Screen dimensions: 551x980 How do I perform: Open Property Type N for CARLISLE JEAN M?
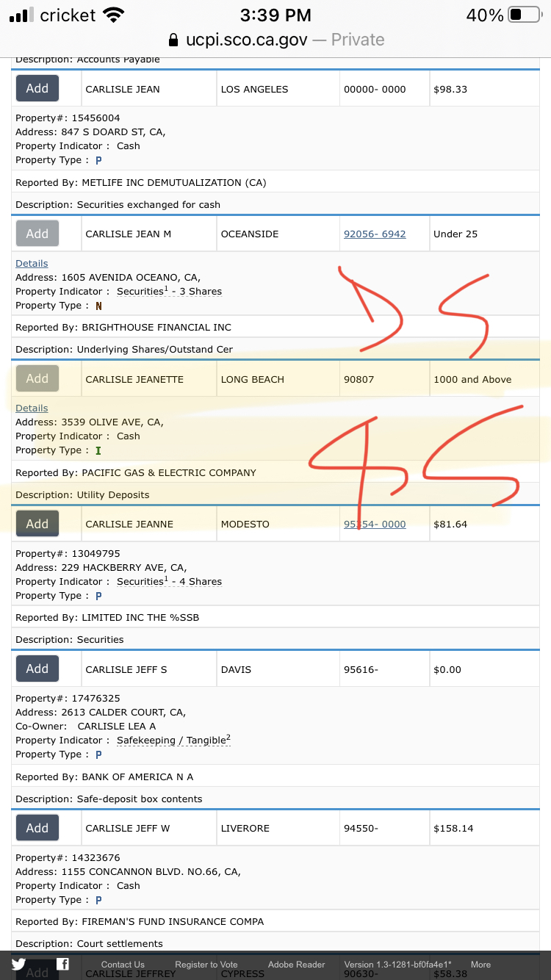pos(98,306)
